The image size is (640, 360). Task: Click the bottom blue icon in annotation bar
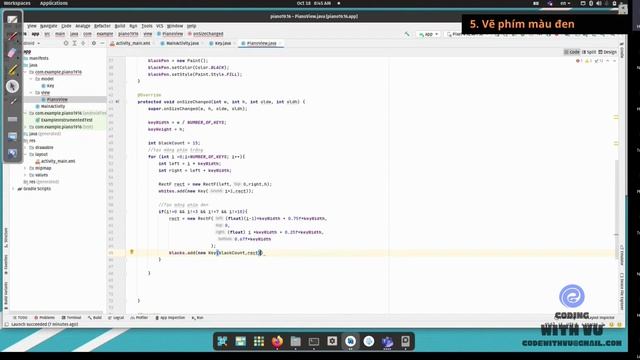click(12, 153)
